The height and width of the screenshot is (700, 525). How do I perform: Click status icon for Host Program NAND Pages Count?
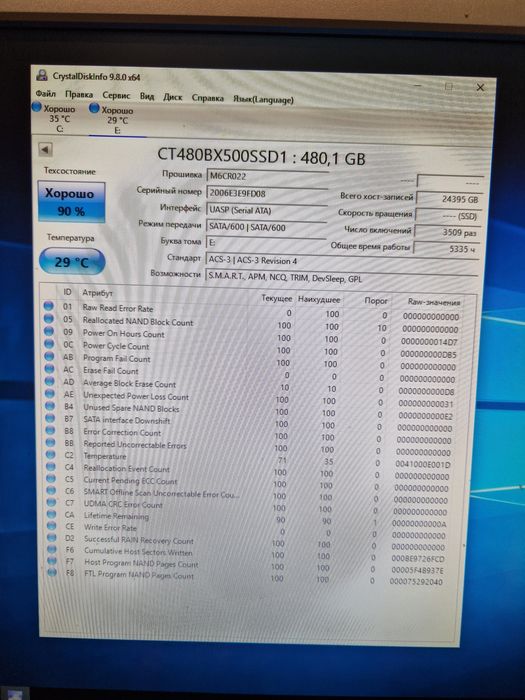pyautogui.click(x=53, y=560)
